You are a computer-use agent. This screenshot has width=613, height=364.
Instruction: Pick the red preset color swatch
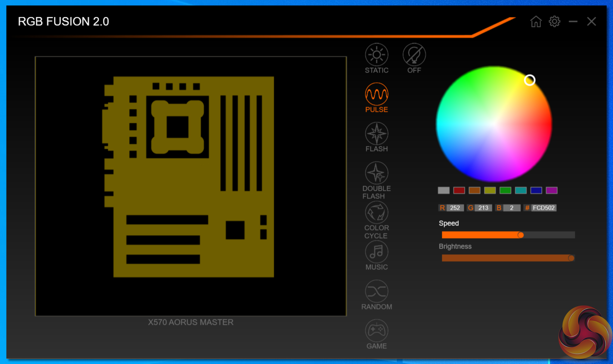point(459,190)
